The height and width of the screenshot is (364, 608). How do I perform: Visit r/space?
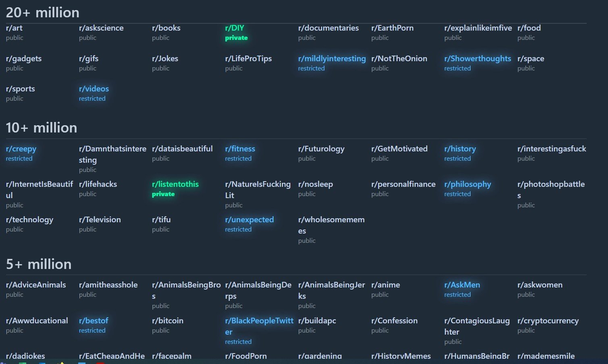531,59
